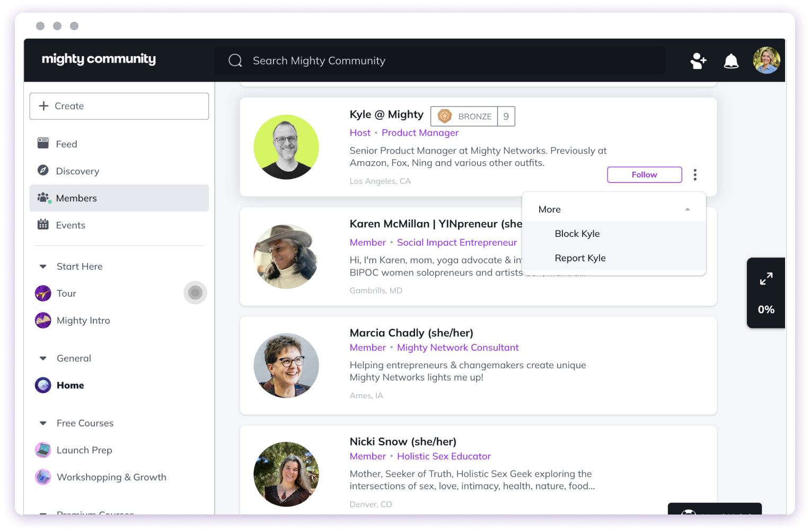Click the search magnifier icon
The width and height of the screenshot is (810, 532).
coord(235,60)
